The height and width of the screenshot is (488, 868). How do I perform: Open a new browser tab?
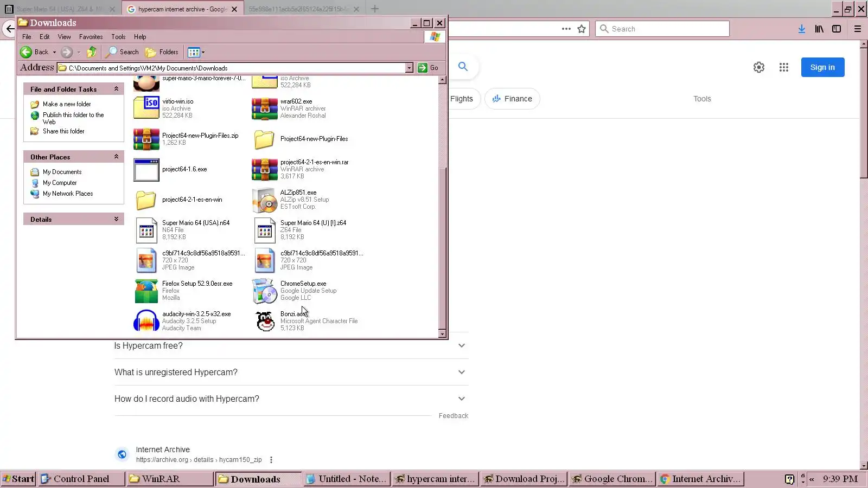[x=375, y=9]
